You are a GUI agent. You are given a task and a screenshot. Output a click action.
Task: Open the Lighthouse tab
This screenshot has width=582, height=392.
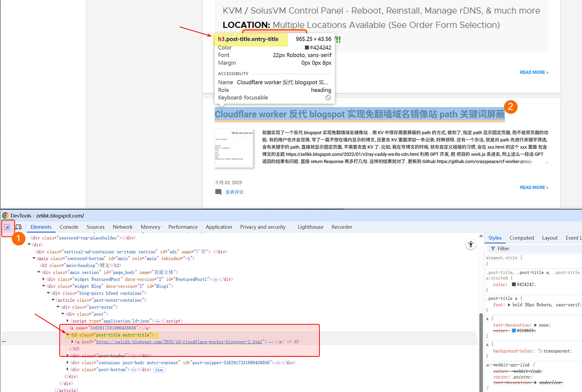click(x=311, y=227)
